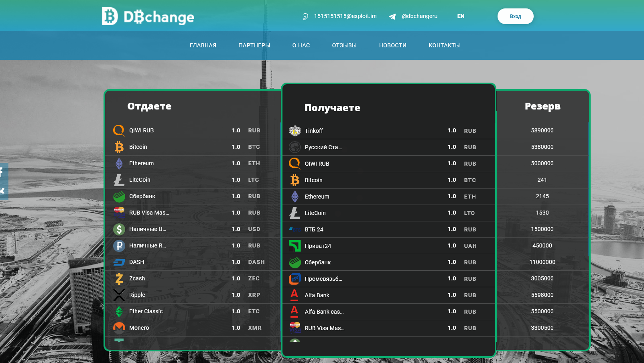Choose the Tinkoff icon in Получаете

click(295, 131)
